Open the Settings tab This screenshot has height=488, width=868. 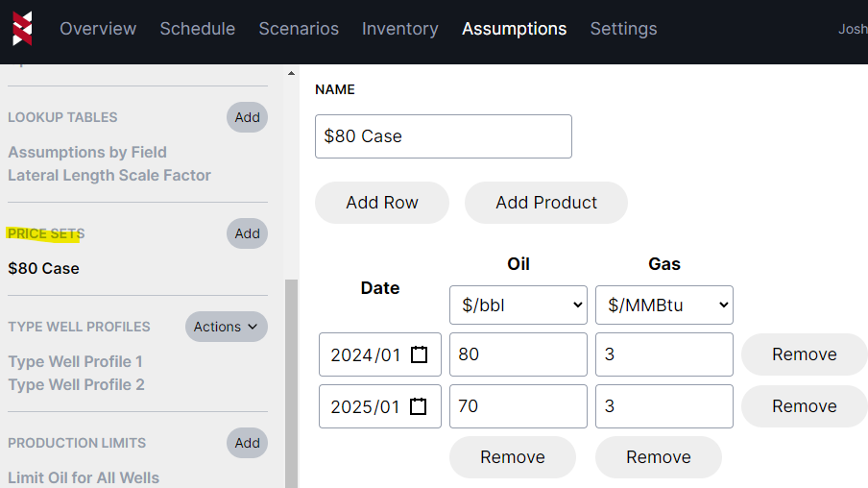click(x=623, y=29)
